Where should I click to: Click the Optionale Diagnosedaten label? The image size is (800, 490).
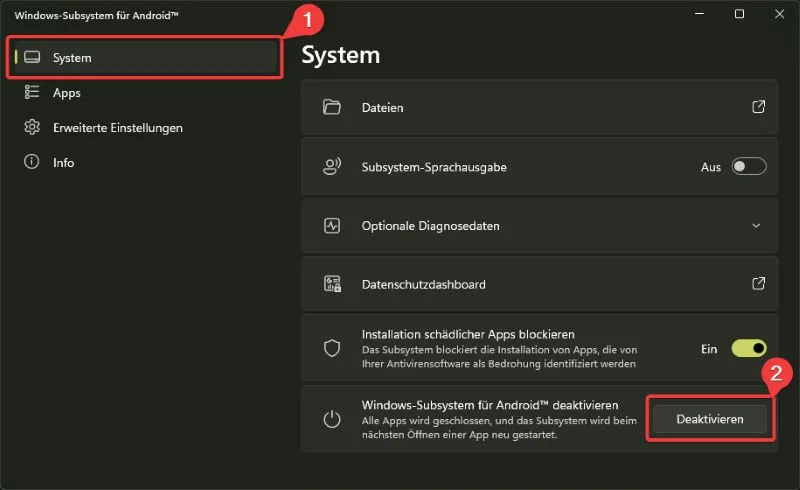point(431,226)
